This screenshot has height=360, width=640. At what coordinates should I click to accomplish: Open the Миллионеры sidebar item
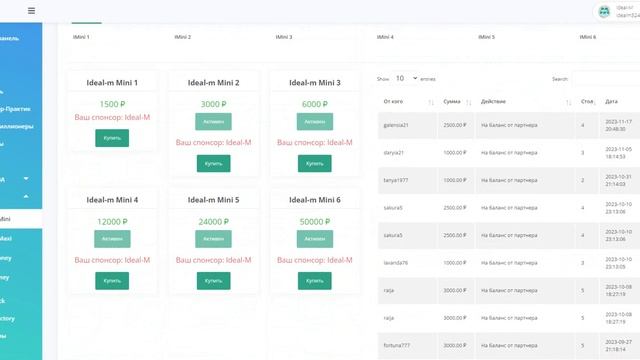(x=17, y=127)
